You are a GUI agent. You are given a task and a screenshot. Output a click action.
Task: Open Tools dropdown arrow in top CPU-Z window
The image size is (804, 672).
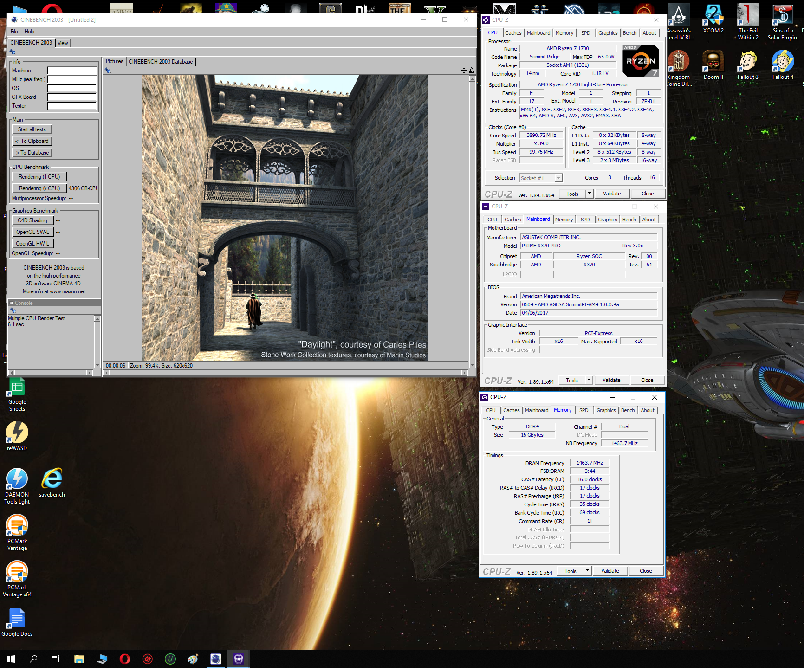coord(590,194)
